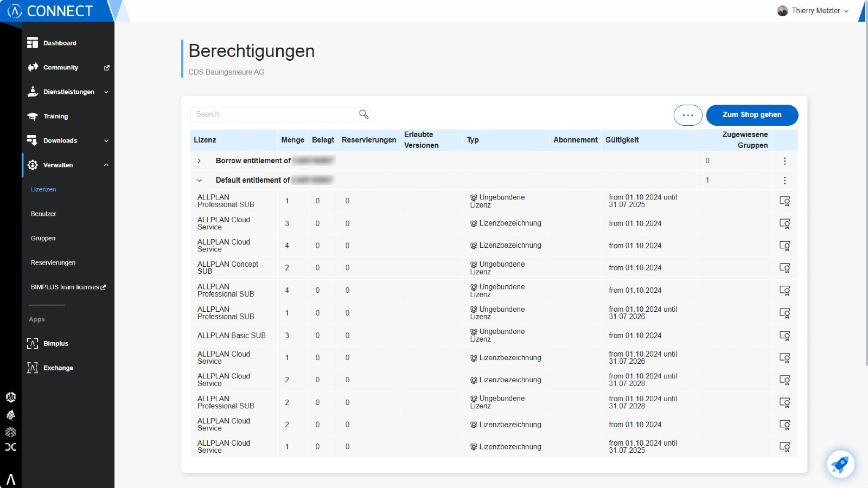
Task: Collapse the Default entitlement row
Action: pos(199,181)
